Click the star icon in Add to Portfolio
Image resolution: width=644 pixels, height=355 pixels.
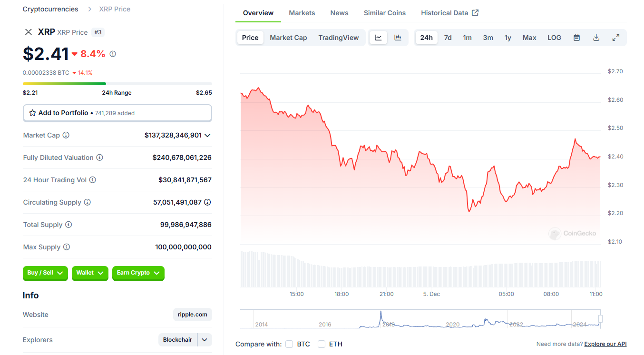pos(32,113)
